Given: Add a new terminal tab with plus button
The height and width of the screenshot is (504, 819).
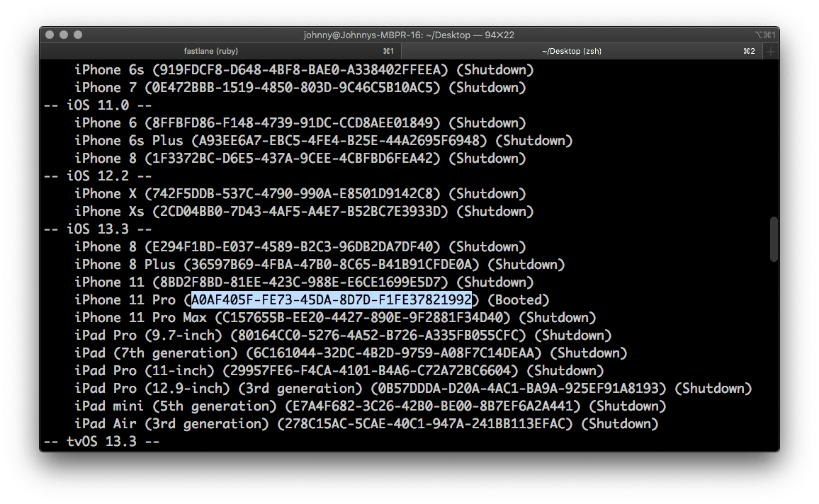Looking at the screenshot, I should coord(770,51).
